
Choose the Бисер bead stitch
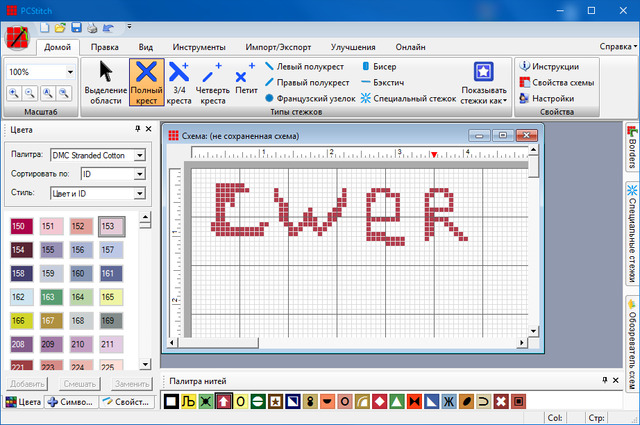pos(378,66)
